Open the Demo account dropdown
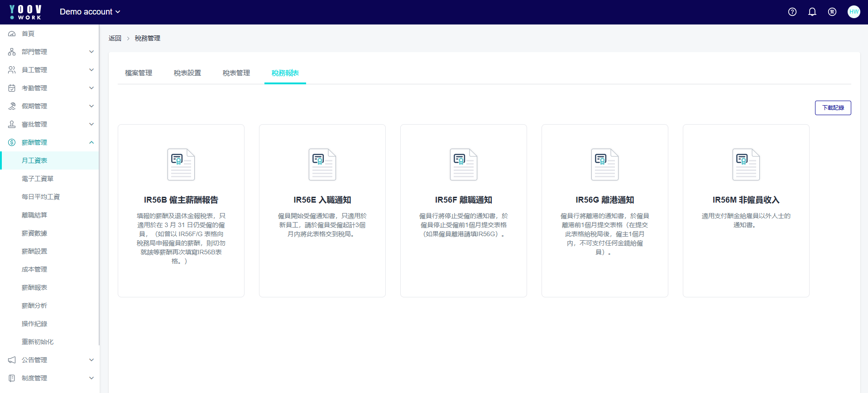The width and height of the screenshot is (868, 393). (x=90, y=12)
